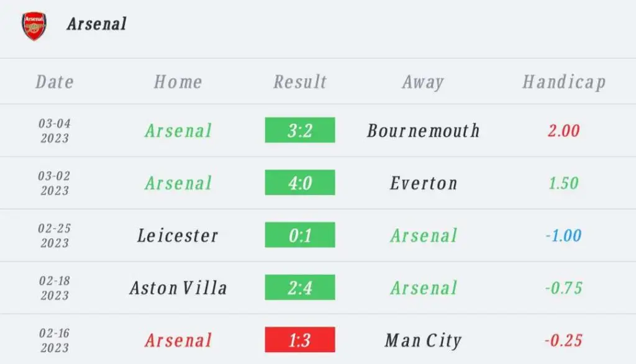Open the 4:0 result badge against Everton

(x=300, y=182)
